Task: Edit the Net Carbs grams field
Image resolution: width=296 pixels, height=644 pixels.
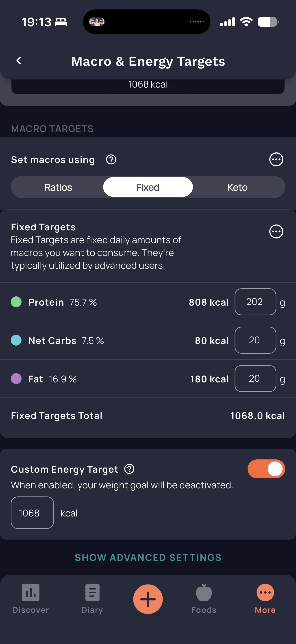Action: click(255, 340)
